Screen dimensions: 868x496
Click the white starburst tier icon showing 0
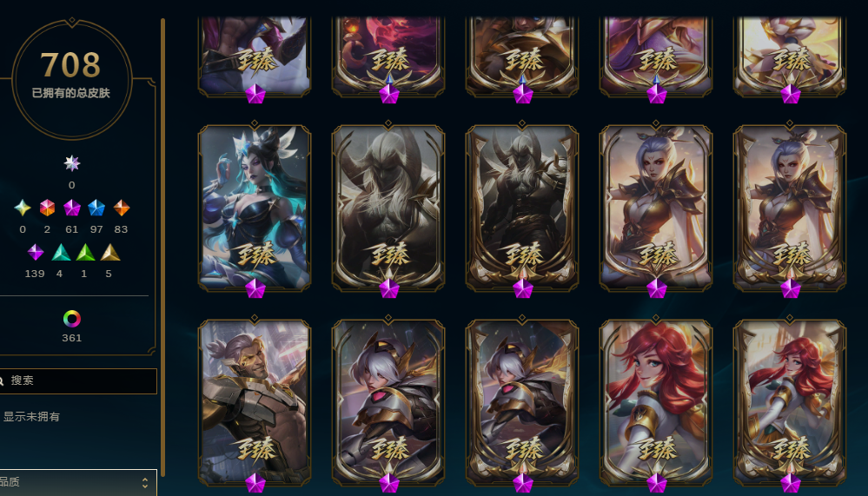(72, 163)
